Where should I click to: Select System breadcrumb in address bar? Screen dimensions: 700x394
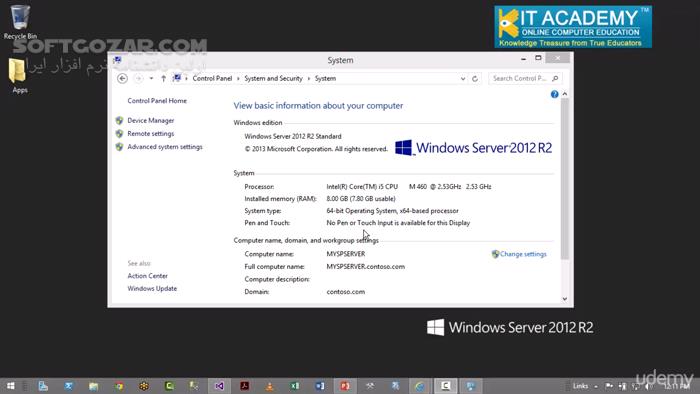tap(325, 78)
